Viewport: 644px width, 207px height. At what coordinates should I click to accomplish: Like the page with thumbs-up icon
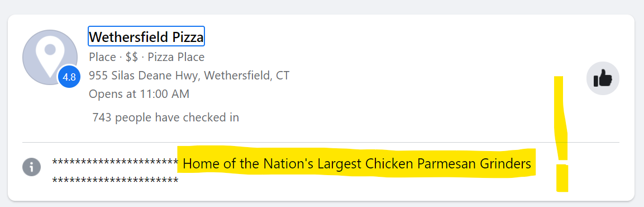click(x=603, y=78)
